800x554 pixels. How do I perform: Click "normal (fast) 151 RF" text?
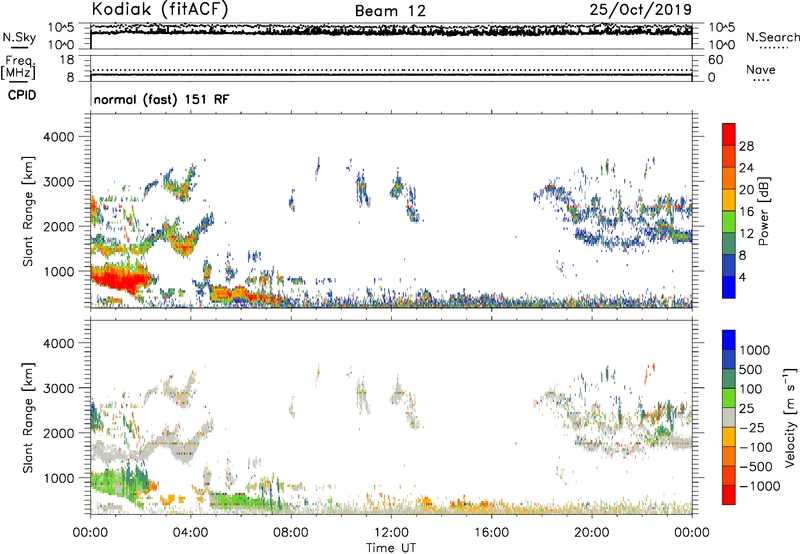coord(161,99)
